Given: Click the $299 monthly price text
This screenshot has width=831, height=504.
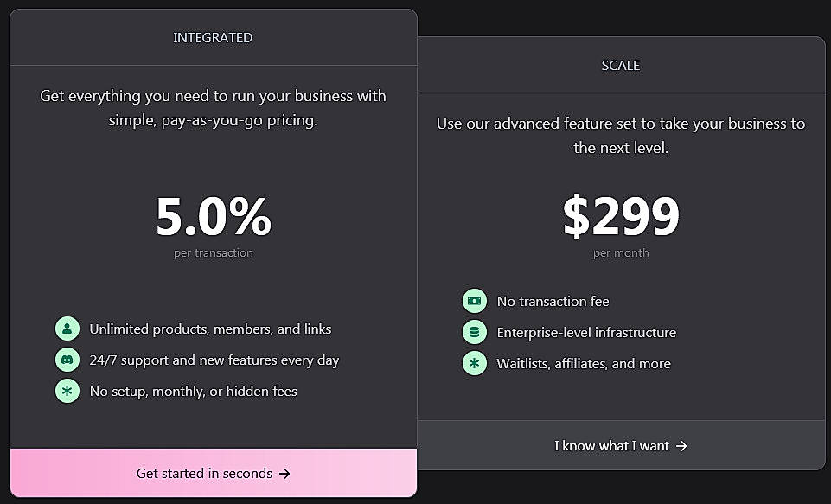Looking at the screenshot, I should (x=620, y=217).
